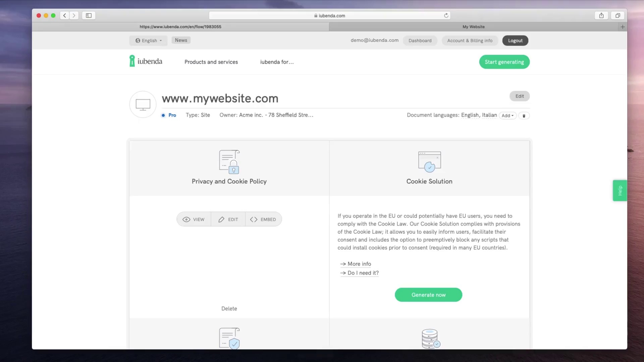Click the iubenda logo icon
This screenshot has height=362, width=644.
click(x=132, y=61)
